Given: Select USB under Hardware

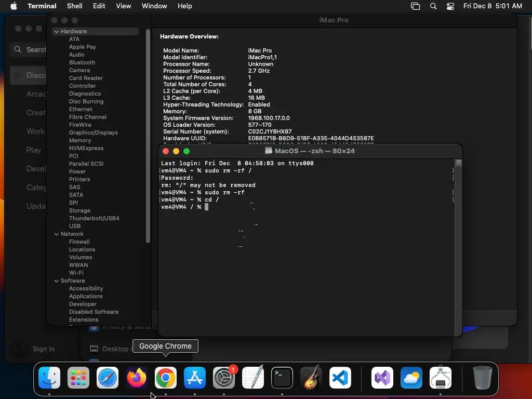Looking at the screenshot, I should coord(75,227).
